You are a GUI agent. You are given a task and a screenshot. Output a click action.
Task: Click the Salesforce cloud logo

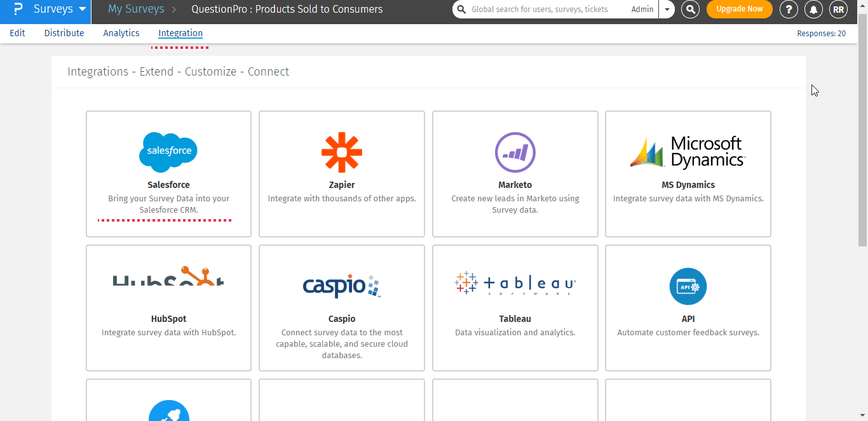click(168, 152)
